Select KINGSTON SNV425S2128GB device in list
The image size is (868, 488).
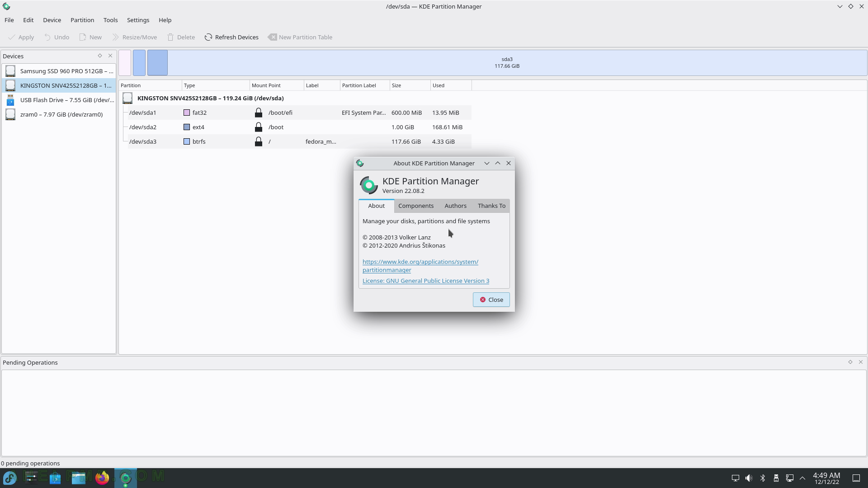(x=59, y=85)
